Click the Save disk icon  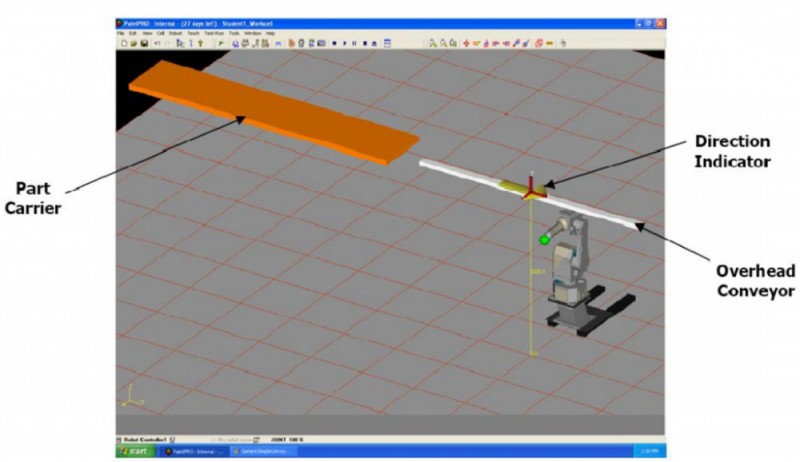coord(143,43)
